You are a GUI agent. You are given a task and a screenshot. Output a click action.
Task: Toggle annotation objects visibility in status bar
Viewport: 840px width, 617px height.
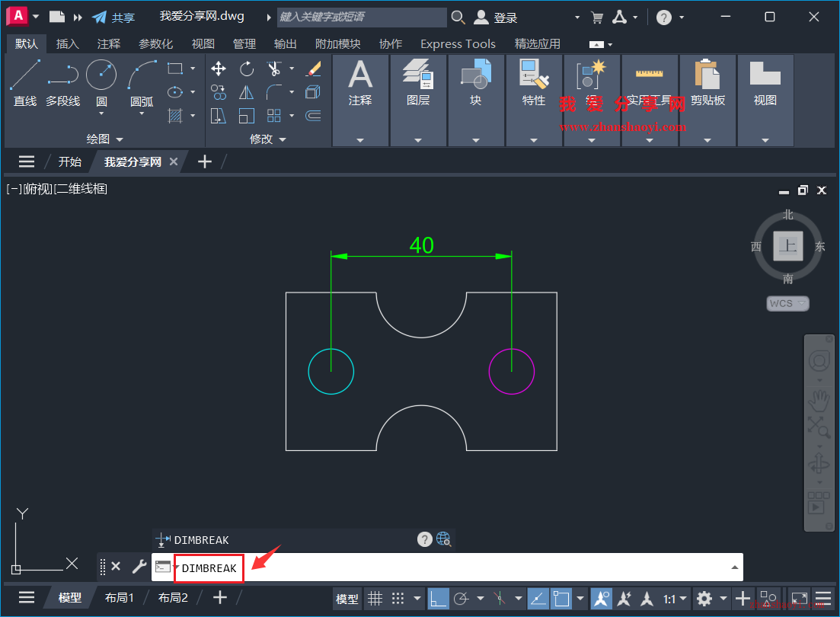pyautogui.click(x=601, y=598)
